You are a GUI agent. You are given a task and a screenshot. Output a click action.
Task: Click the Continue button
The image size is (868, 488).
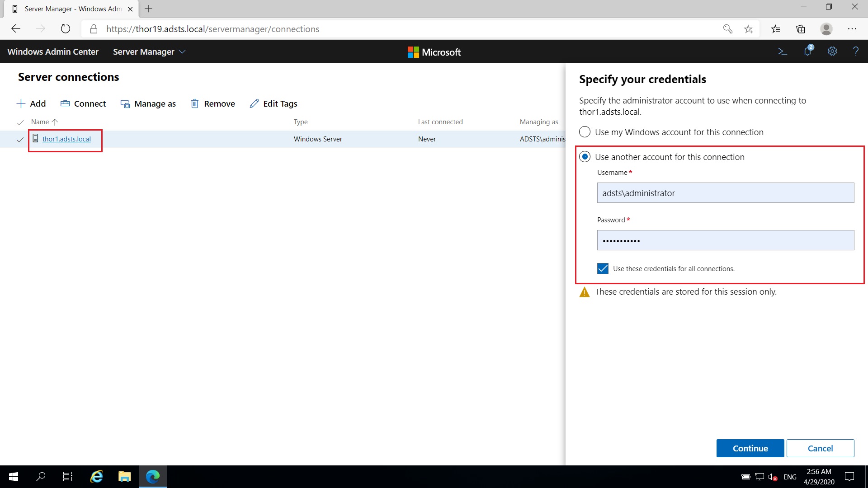click(750, 448)
